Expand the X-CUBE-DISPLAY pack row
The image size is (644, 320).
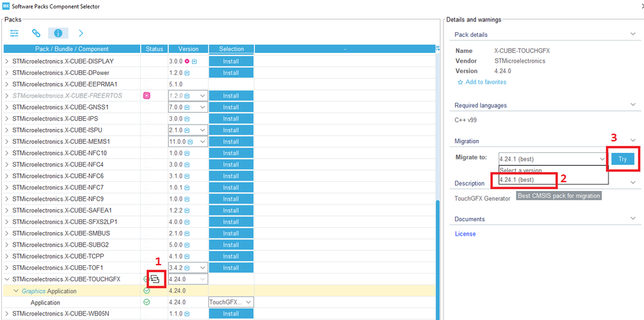[x=6, y=61]
